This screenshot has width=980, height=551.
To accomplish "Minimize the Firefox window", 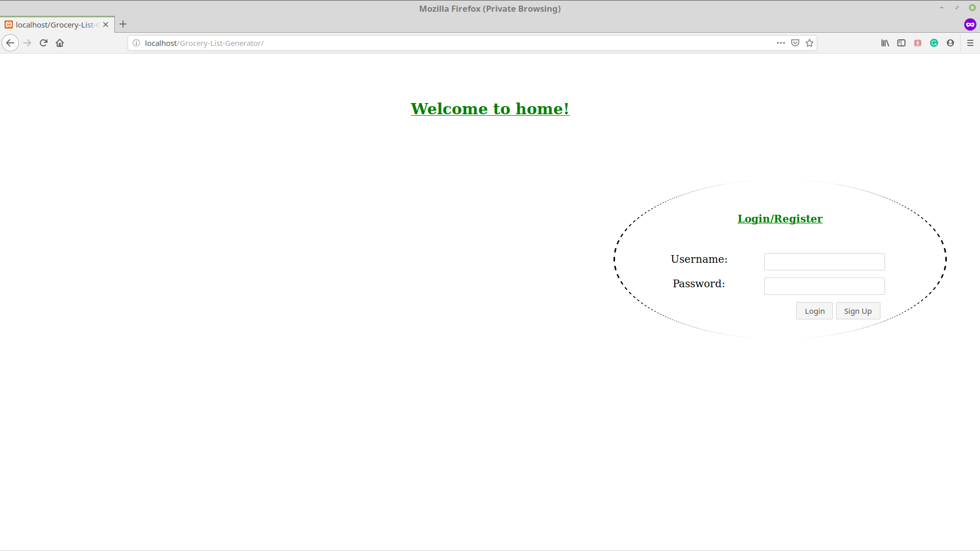I will coord(942,8).
